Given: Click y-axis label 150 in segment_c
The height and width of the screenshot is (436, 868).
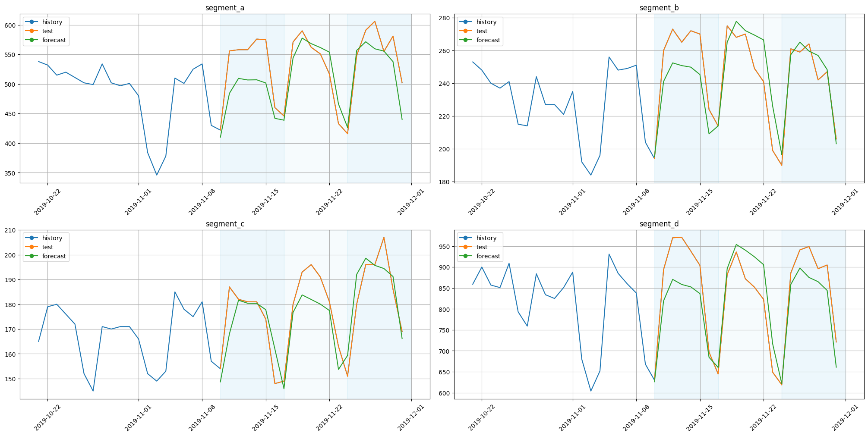Looking at the screenshot, I should click(x=10, y=379).
